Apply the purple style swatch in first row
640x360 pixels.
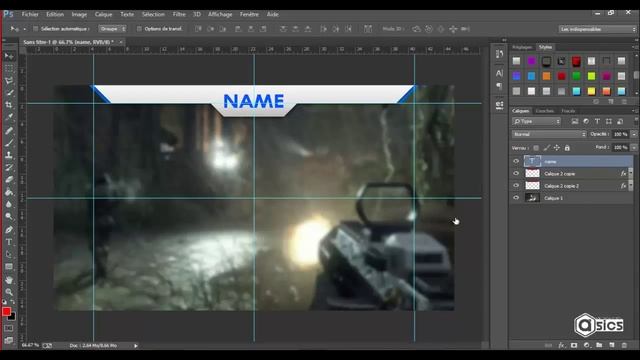(531, 61)
